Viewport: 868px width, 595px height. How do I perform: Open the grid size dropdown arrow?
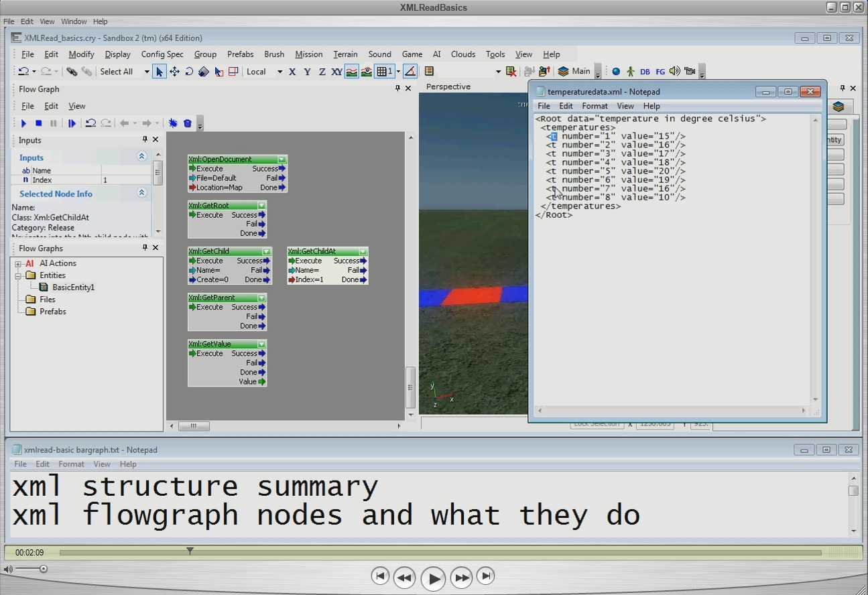coord(398,72)
